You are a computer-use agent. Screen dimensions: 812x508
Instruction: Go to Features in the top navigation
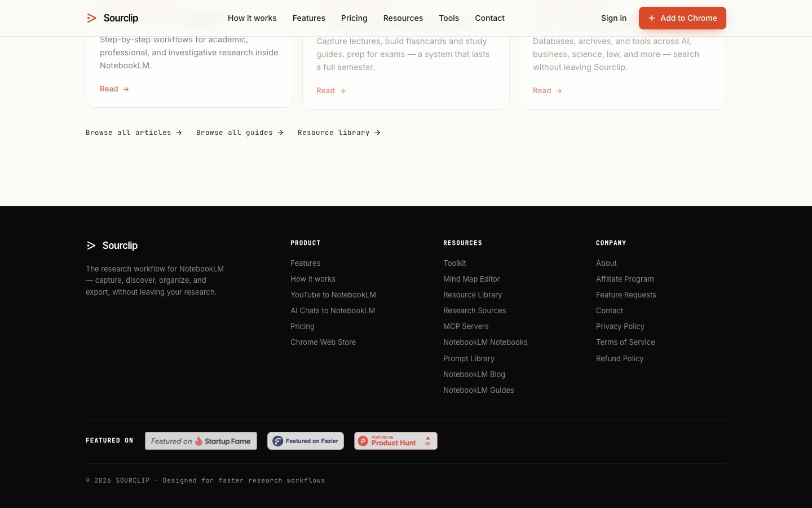pyautogui.click(x=309, y=18)
